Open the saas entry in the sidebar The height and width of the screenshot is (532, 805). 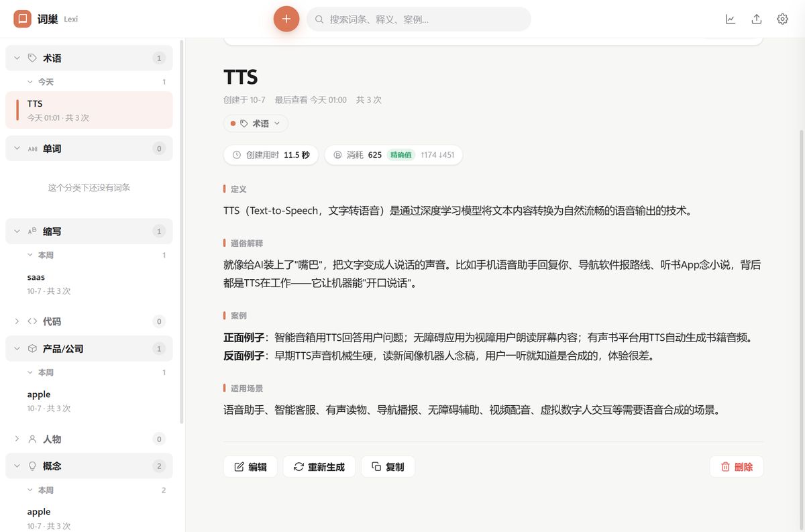pos(89,284)
